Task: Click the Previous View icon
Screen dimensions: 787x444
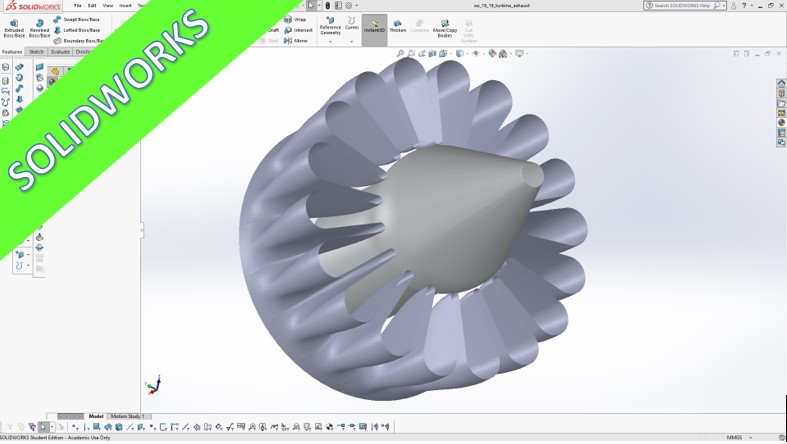Action: click(x=422, y=54)
